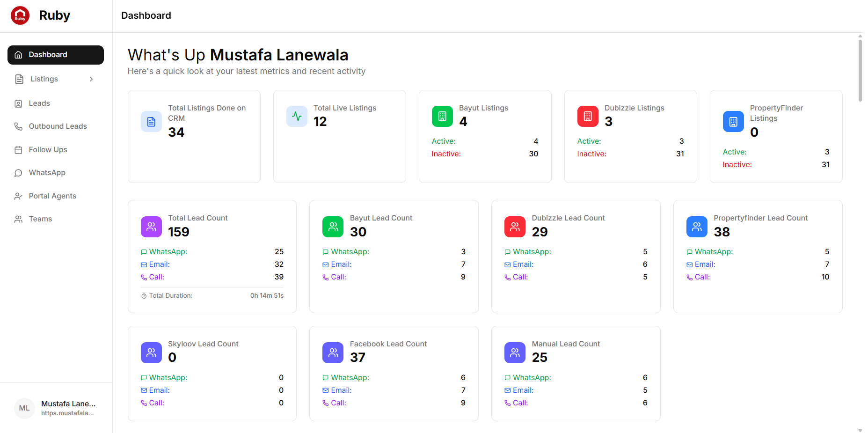Click the red Dubizzle Listings icon
The width and height of the screenshot is (868, 433).
pos(587,116)
